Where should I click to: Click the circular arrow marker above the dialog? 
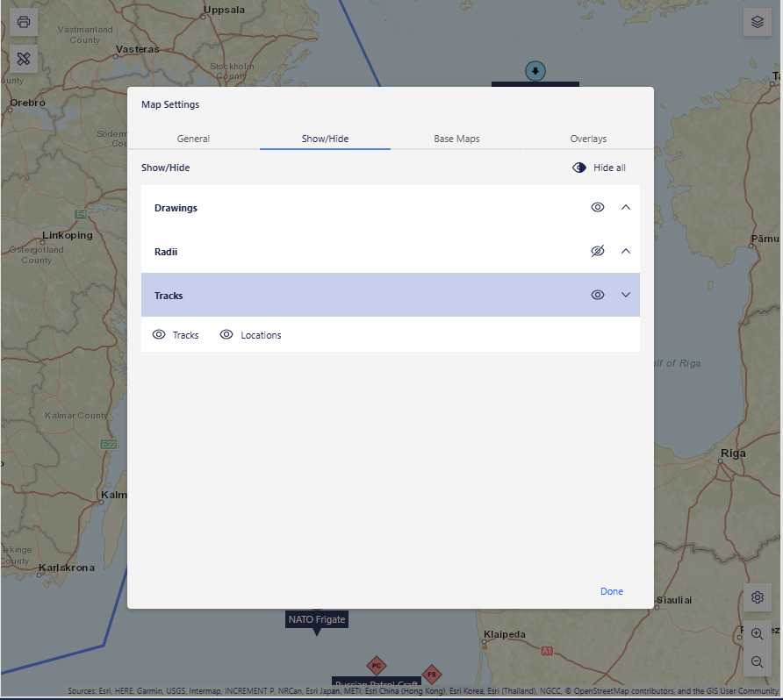[535, 71]
